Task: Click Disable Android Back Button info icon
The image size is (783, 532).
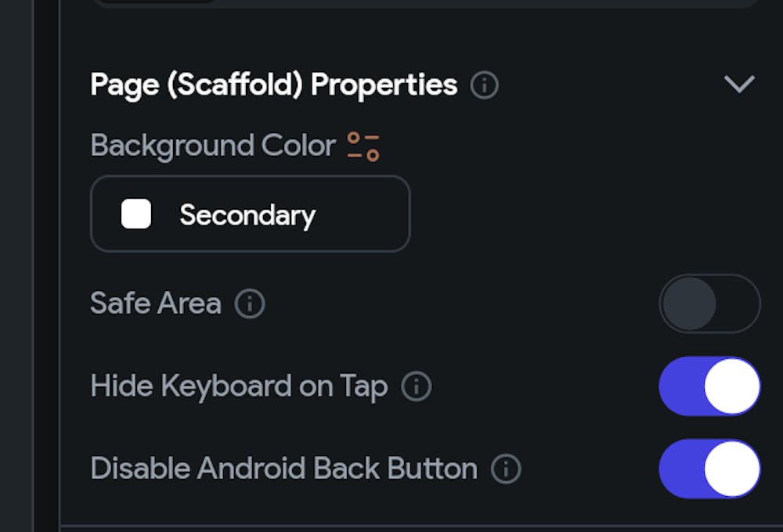Action: pyautogui.click(x=506, y=469)
